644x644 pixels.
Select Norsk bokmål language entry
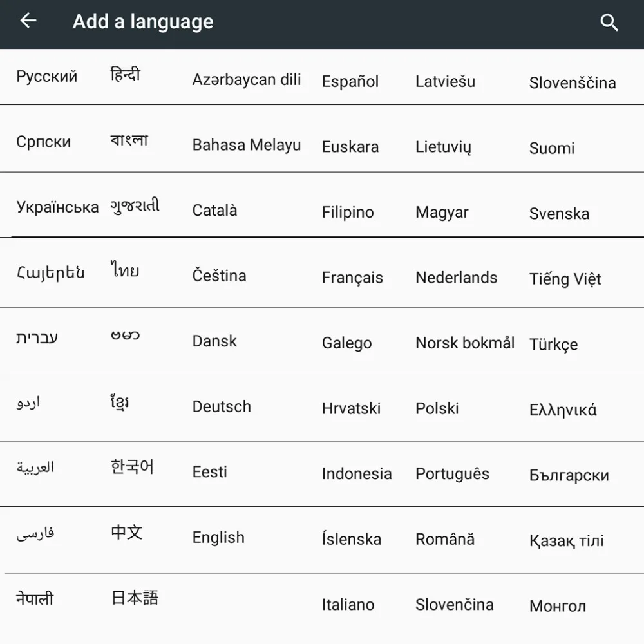click(464, 343)
